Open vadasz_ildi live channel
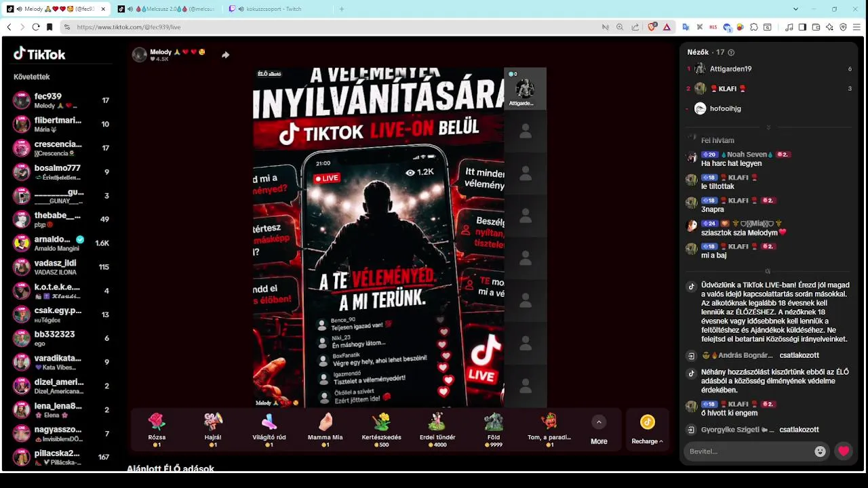The width and height of the screenshot is (868, 488). point(62,267)
